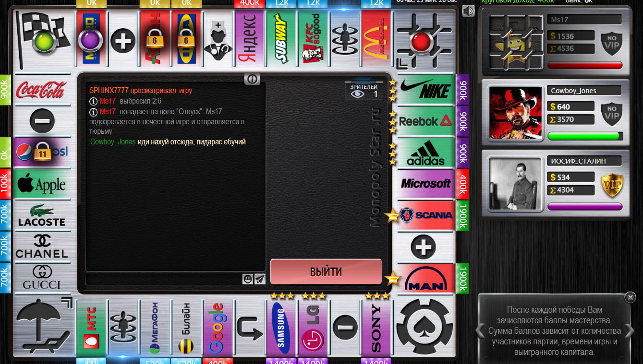The image size is (643, 364).
Task: Click the minus tile between LG and Sony
Action: point(344,328)
